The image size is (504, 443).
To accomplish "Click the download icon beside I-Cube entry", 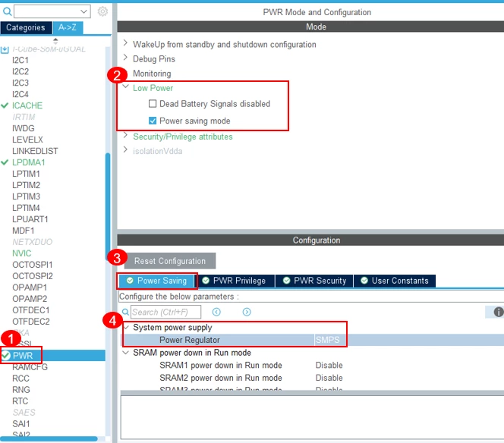I will [5, 49].
